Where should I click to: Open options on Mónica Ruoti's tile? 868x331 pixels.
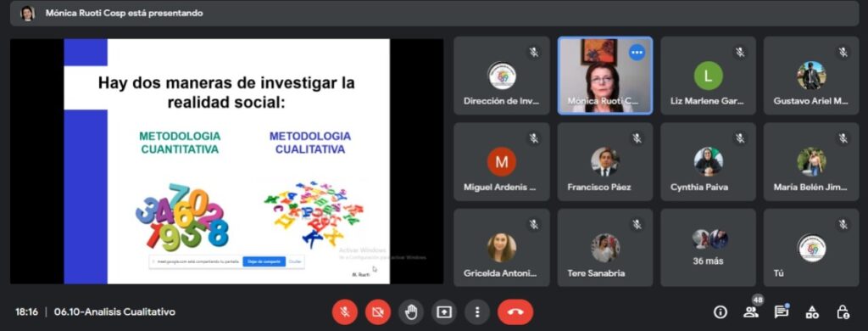point(637,53)
